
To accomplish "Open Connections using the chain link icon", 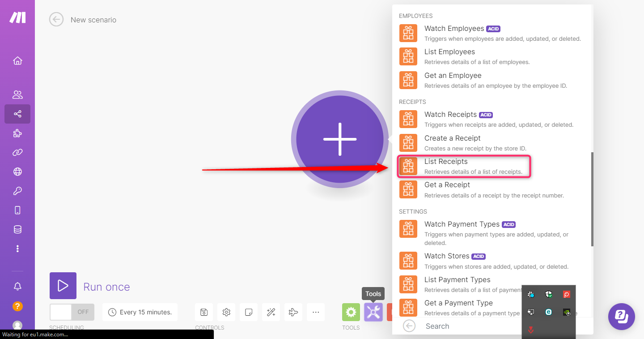I will pyautogui.click(x=17, y=152).
